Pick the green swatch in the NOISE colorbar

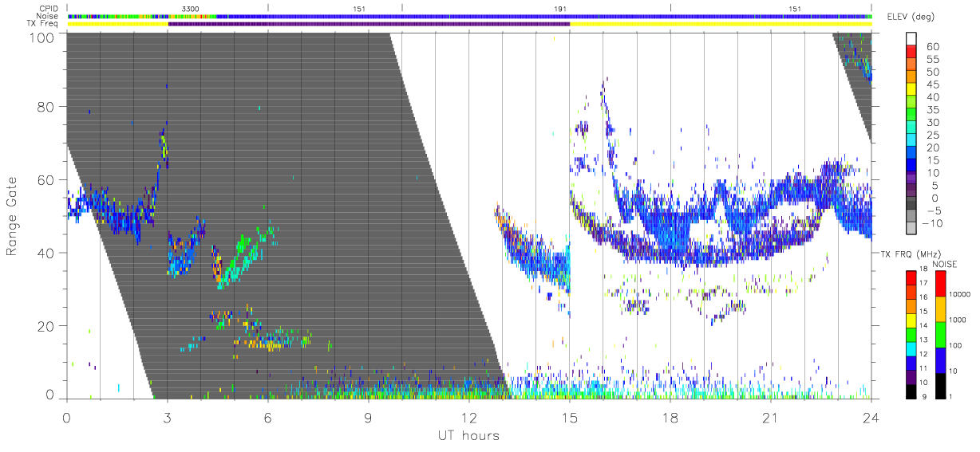click(941, 334)
